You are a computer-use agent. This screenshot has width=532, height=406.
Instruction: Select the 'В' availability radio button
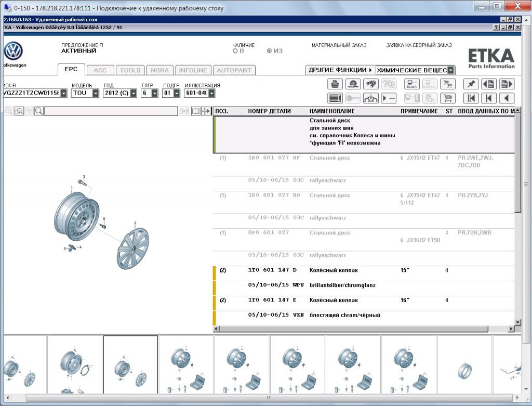click(x=235, y=51)
